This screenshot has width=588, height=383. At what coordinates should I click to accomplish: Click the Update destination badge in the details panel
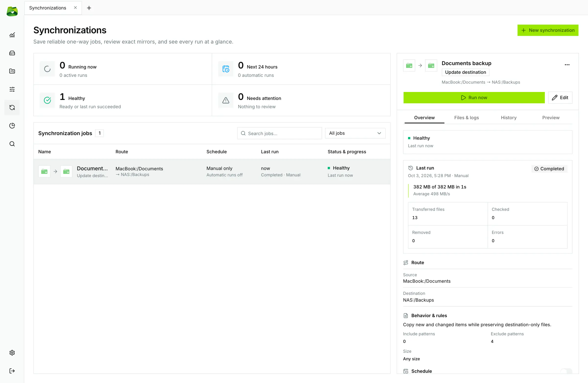[x=465, y=72]
